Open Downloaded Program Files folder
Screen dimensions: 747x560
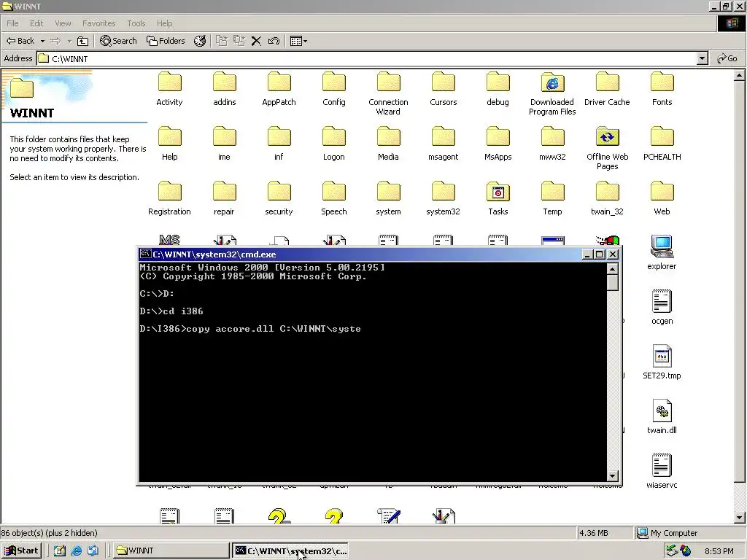coord(552,94)
